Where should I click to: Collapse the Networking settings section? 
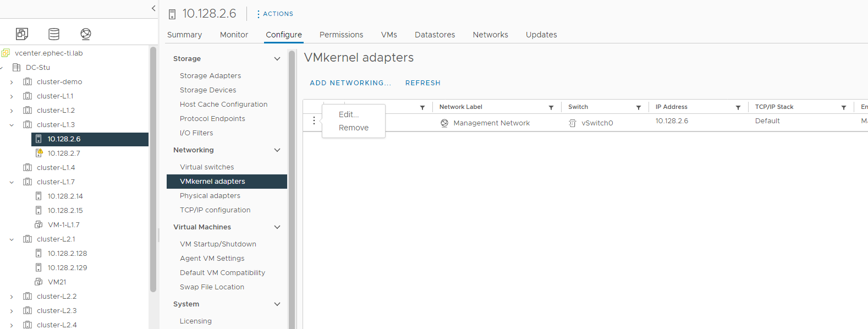point(277,150)
